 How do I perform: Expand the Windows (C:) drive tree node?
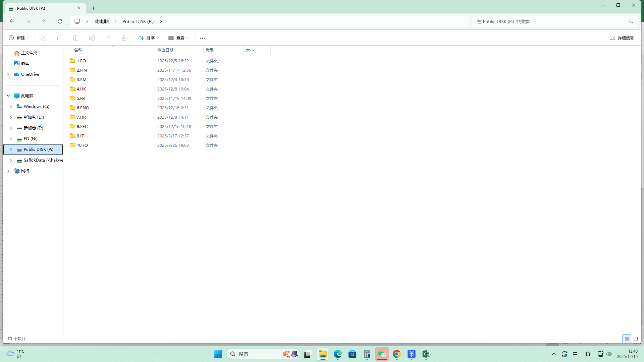click(x=11, y=107)
